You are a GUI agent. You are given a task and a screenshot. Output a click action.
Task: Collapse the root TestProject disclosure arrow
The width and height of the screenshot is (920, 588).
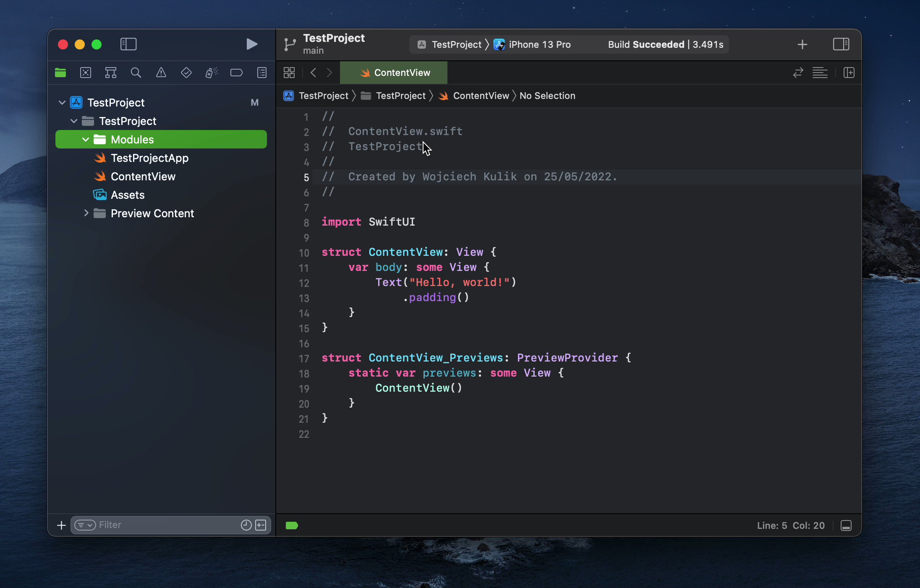62,102
